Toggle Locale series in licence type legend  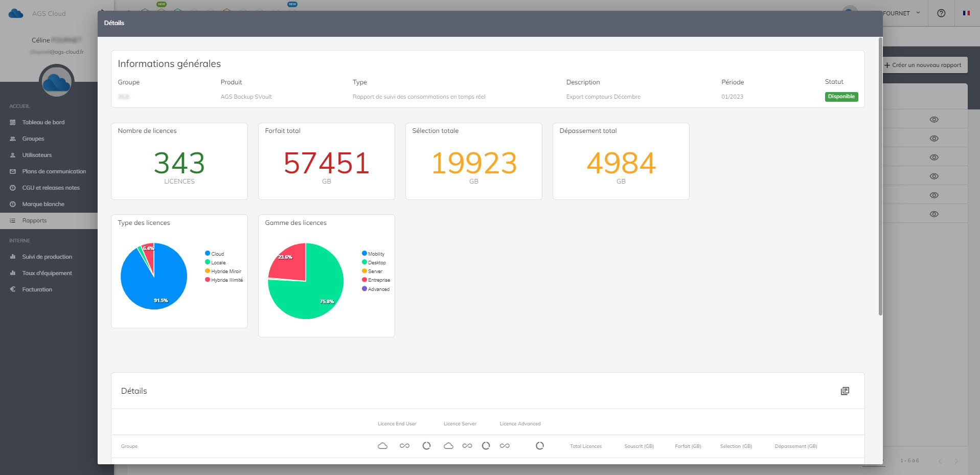coord(215,262)
